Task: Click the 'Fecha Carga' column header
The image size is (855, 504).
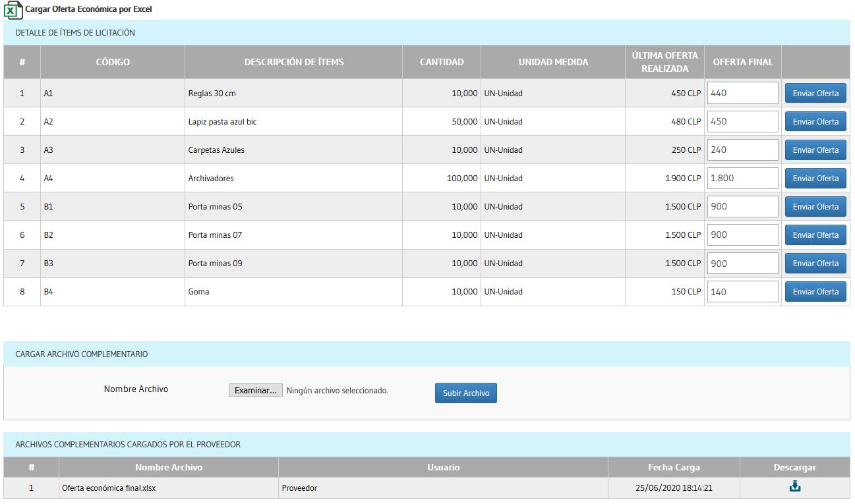Action: tap(674, 467)
